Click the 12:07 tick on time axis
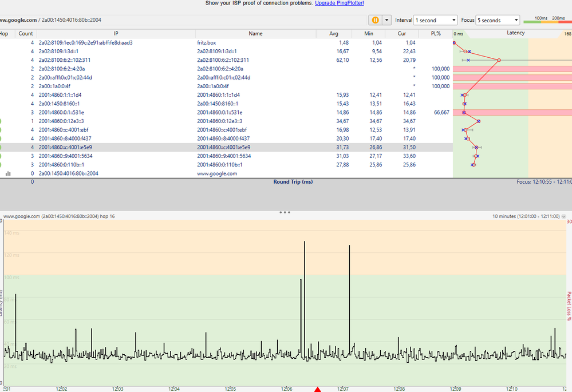This screenshot has width=572, height=392. coord(343,389)
